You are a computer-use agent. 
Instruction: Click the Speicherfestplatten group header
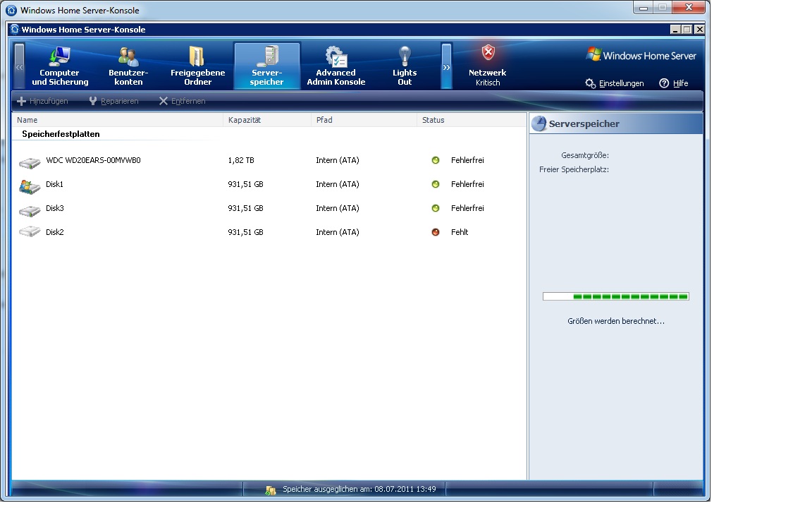pos(61,134)
